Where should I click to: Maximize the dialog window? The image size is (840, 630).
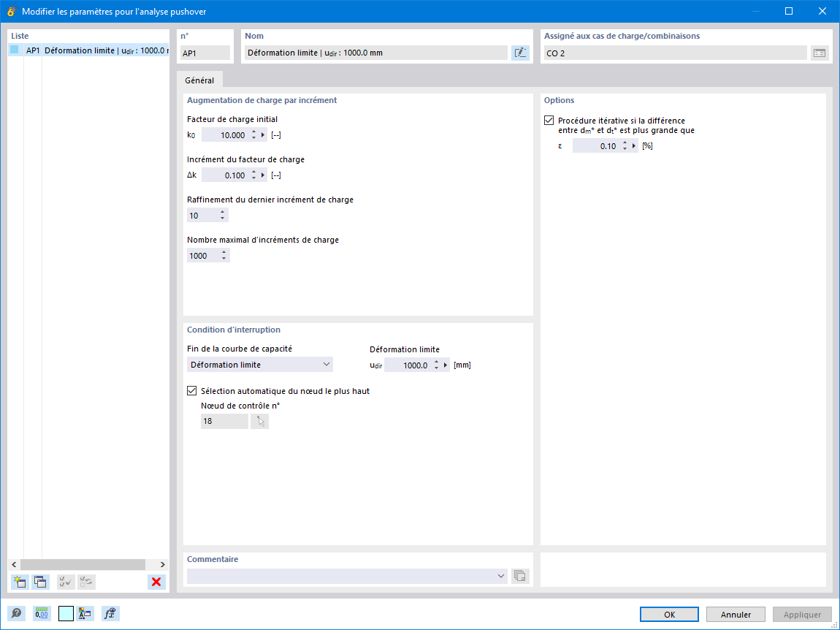pos(789,11)
